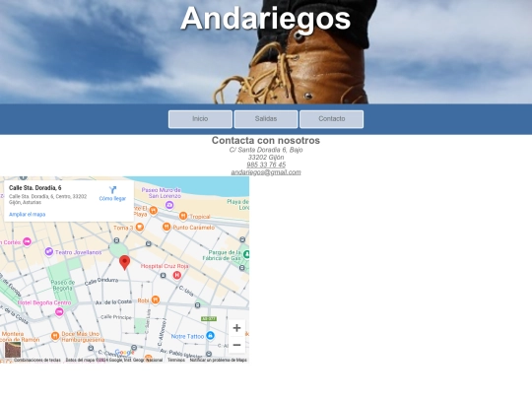Click the red location pin marker
Image resolution: width=532 pixels, height=399 pixels.
(x=124, y=263)
